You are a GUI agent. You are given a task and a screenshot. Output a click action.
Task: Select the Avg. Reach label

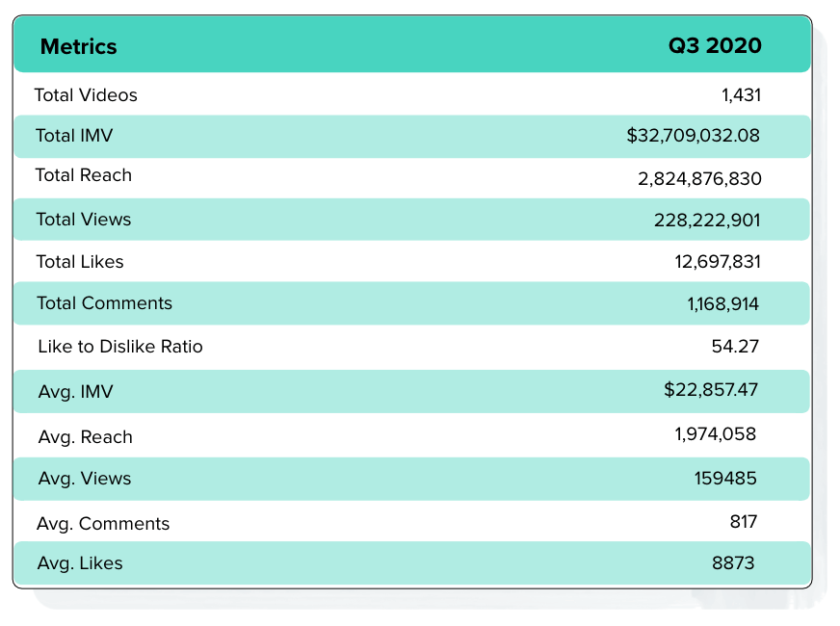85,437
